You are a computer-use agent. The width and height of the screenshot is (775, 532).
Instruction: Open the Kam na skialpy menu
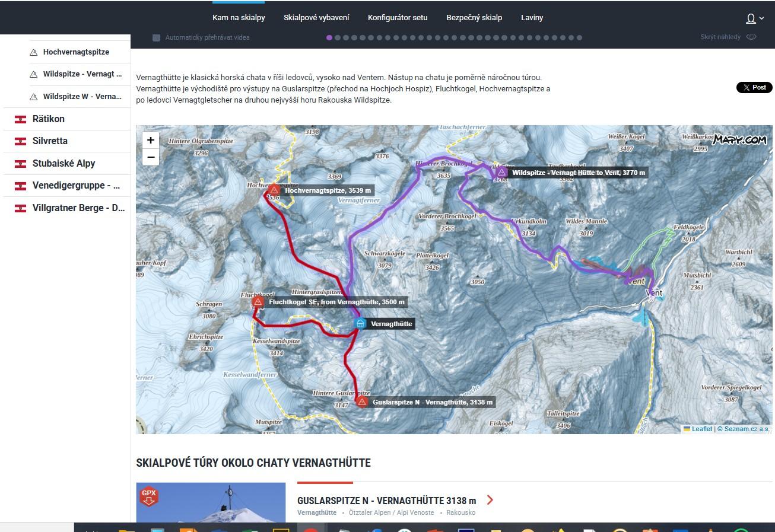point(239,18)
